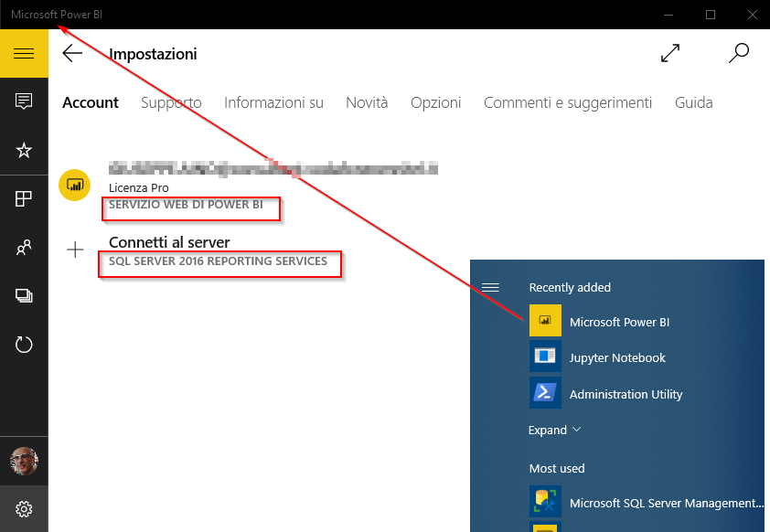
Task: Click the stacked reports icon in sidebar
Action: pyautogui.click(x=24, y=295)
